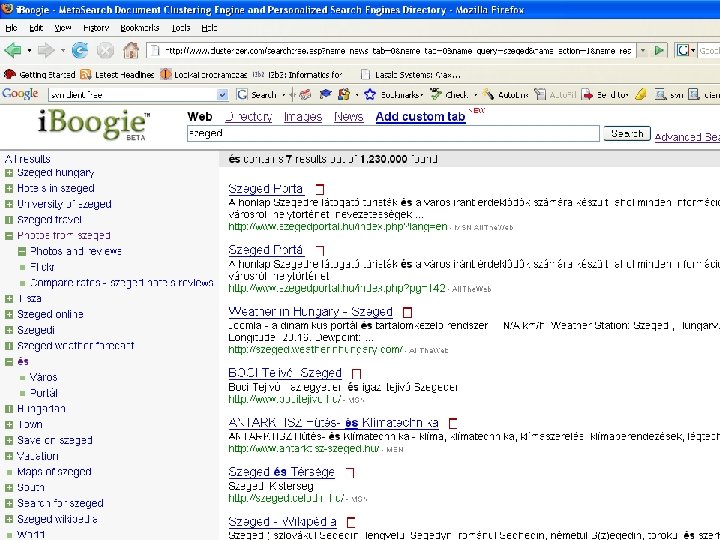Open the Szeged - Wikipédia result link
This screenshot has height=540, width=720.
click(282, 522)
